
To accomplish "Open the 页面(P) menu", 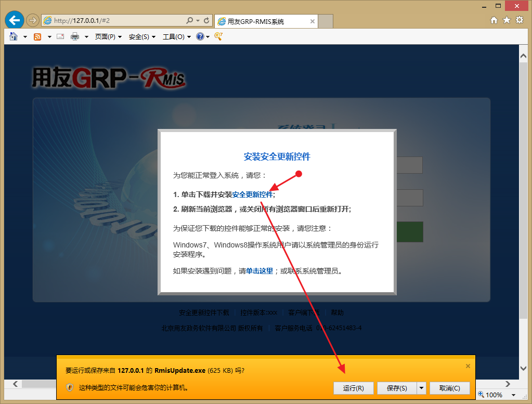I will pyautogui.click(x=108, y=36).
